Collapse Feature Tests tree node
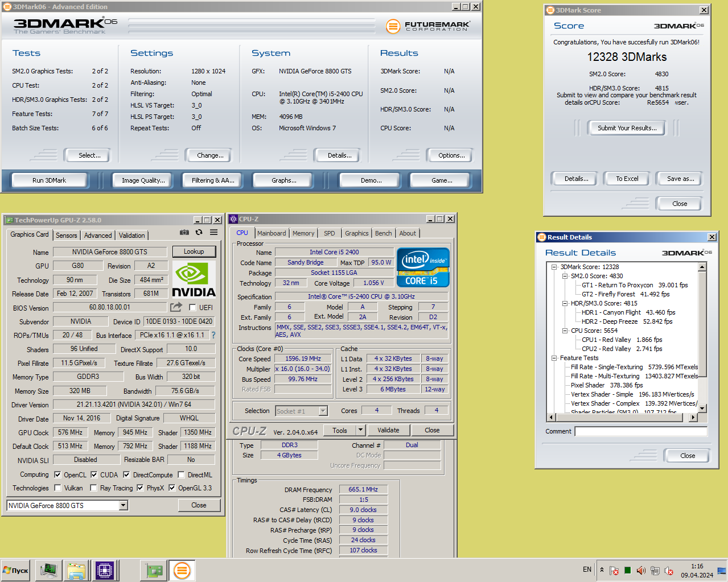 [x=554, y=358]
